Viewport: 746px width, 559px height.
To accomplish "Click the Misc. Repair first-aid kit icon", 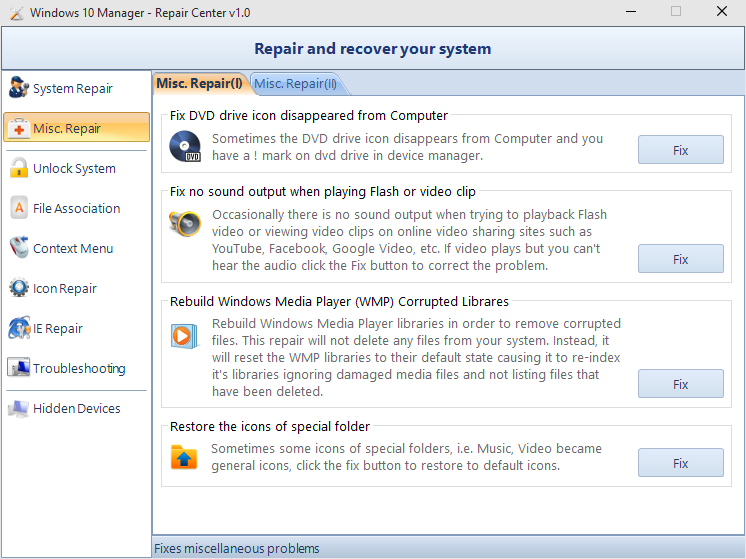I will pos(19,128).
